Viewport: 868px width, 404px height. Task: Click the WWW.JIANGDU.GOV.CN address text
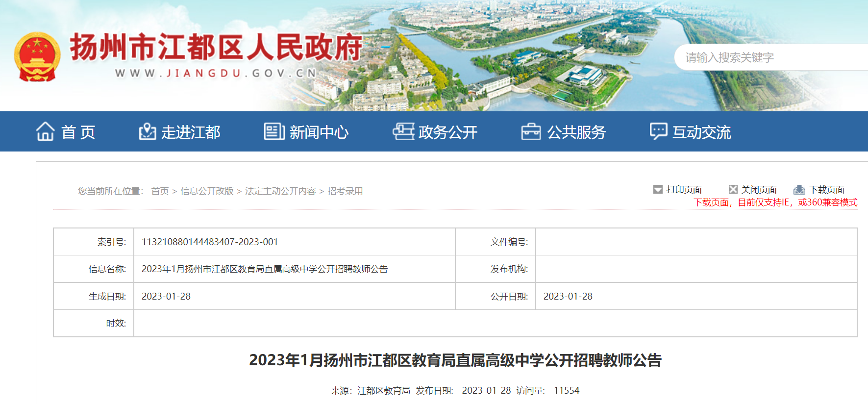[x=216, y=74]
